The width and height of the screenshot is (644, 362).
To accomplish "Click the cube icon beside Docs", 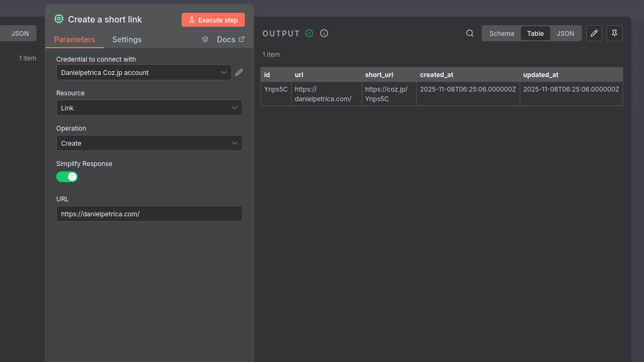I will coord(205,40).
